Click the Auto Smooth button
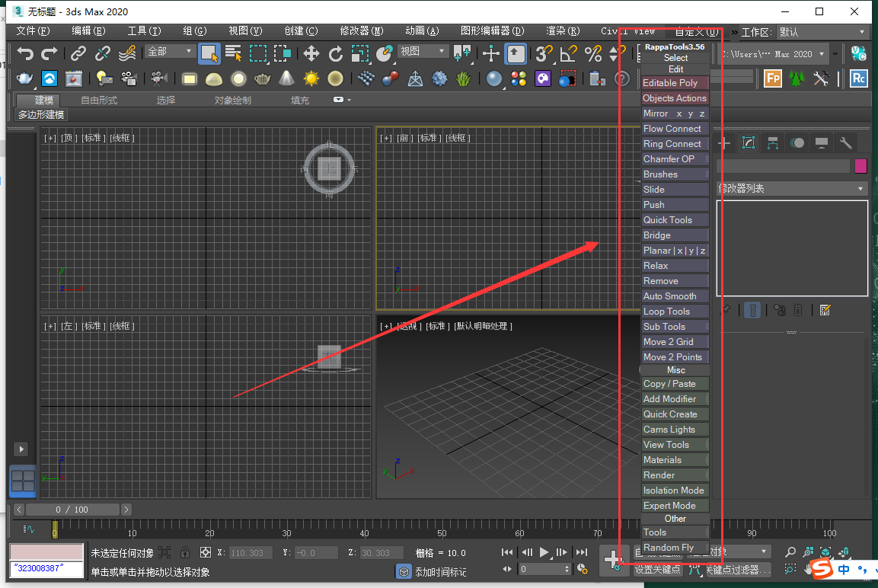 pyautogui.click(x=675, y=296)
